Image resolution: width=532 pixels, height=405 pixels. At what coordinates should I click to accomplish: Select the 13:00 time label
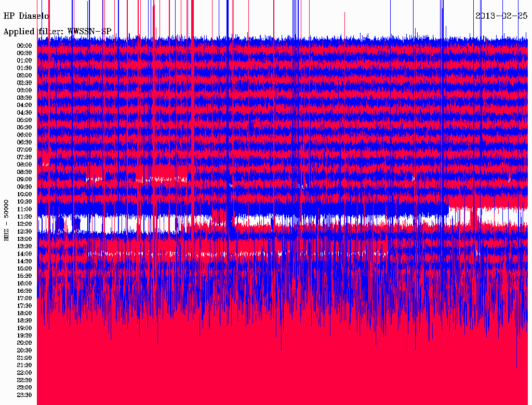pos(24,239)
